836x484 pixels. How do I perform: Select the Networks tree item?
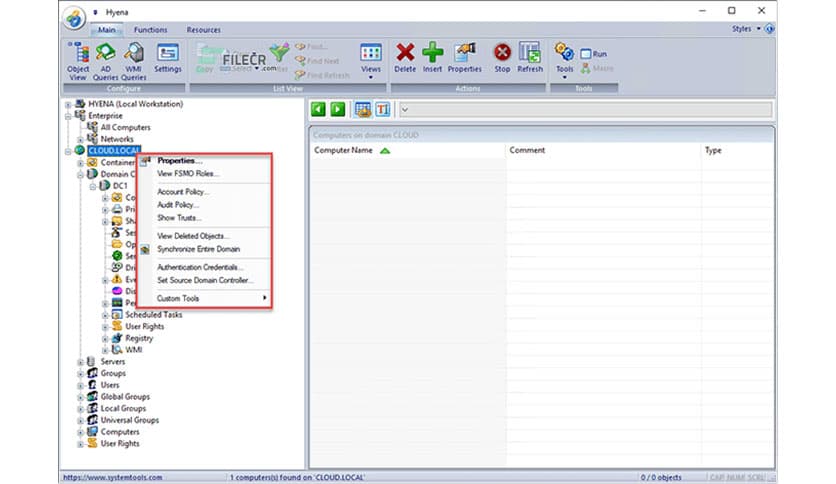117,140
